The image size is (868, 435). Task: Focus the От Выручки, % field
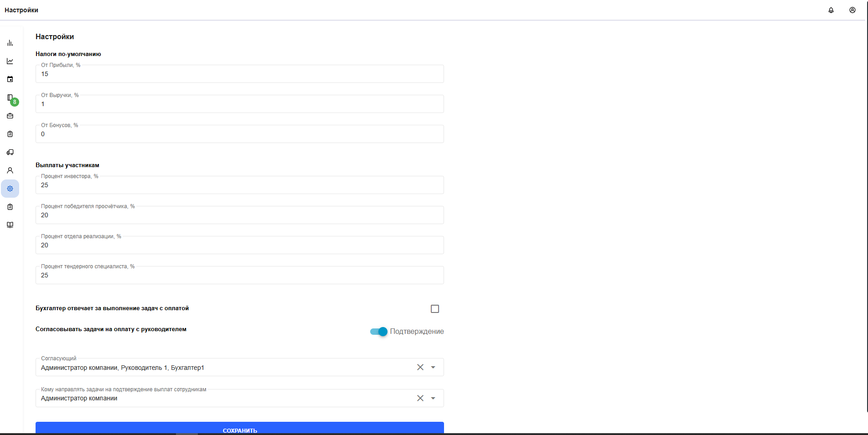[x=240, y=104]
